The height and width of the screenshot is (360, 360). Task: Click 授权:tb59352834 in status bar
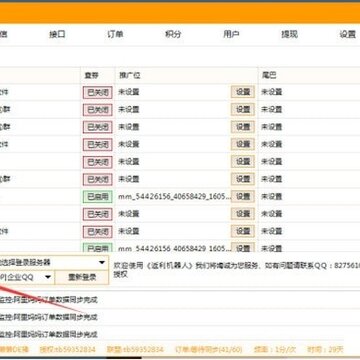(x=67, y=349)
